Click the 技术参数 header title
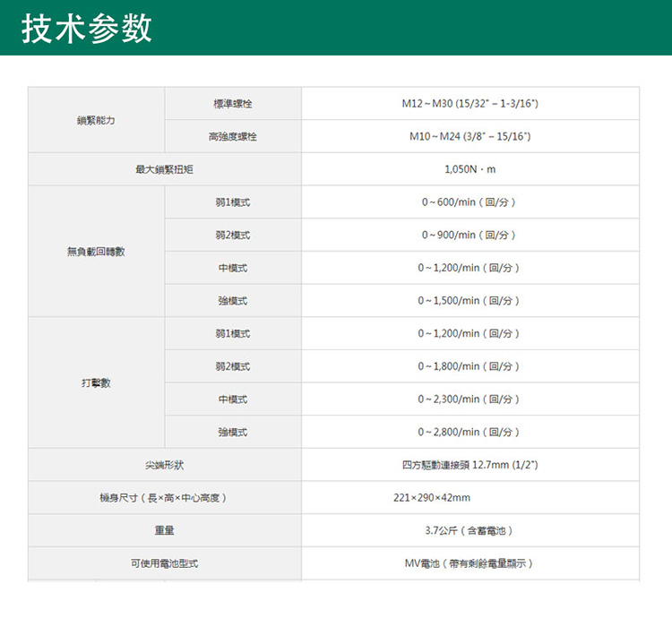Viewport: 672px width, 618px height. click(x=88, y=29)
